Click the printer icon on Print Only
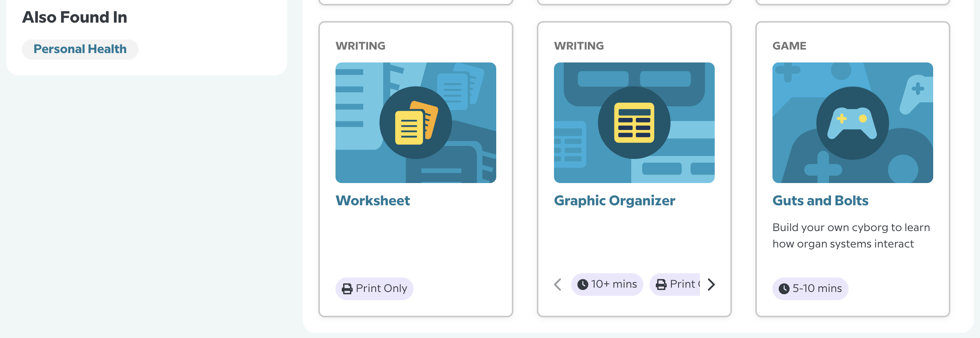The width and height of the screenshot is (980, 338). (347, 288)
